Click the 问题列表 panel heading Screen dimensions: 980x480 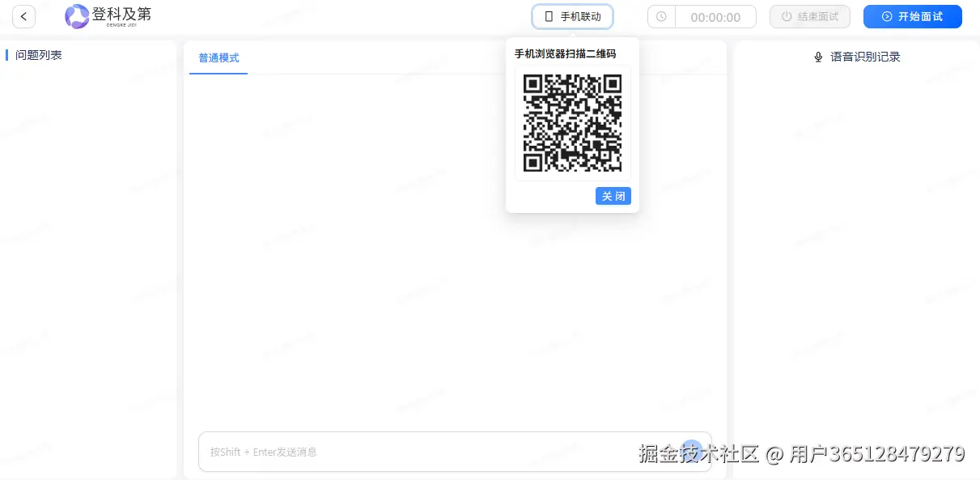[39, 55]
